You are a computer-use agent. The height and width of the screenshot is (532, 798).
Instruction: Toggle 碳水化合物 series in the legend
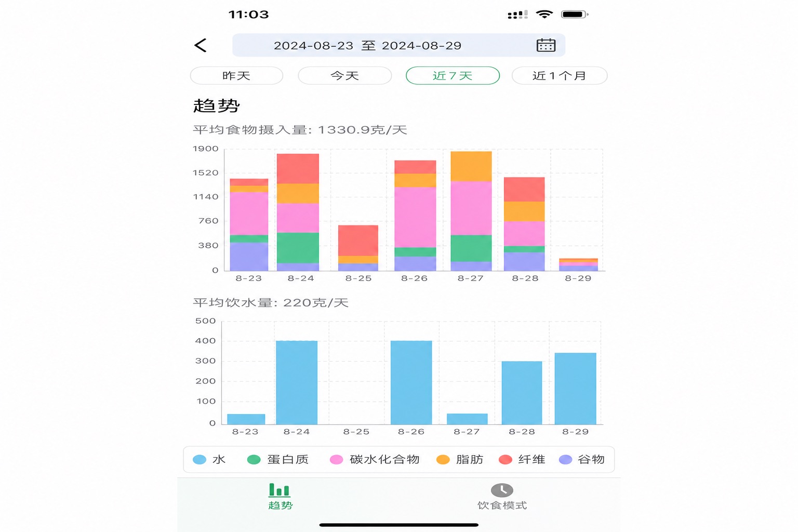375,459
